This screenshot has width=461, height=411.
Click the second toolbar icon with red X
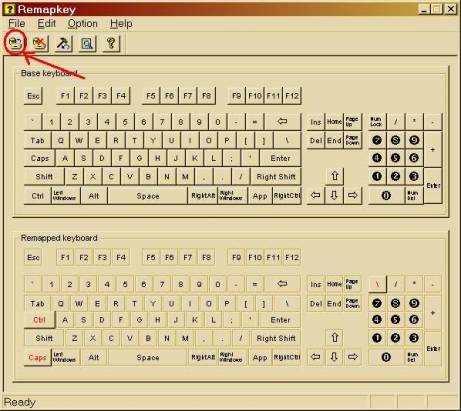pos(40,43)
